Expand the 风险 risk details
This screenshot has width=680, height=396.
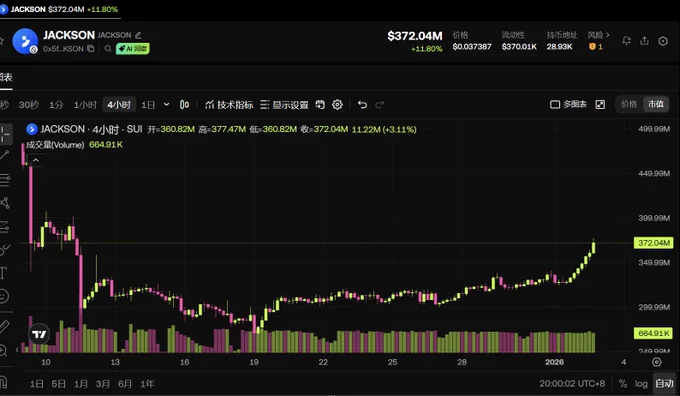tap(598, 35)
